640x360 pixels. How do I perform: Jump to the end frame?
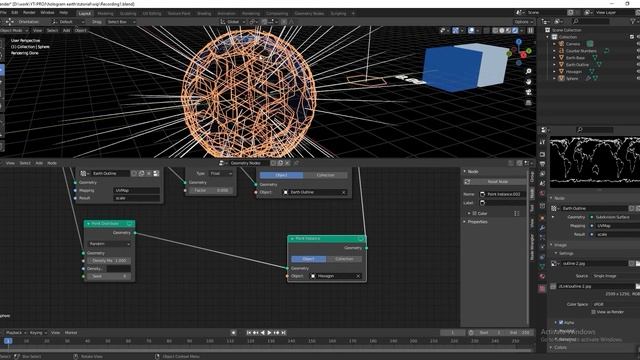[284, 333]
